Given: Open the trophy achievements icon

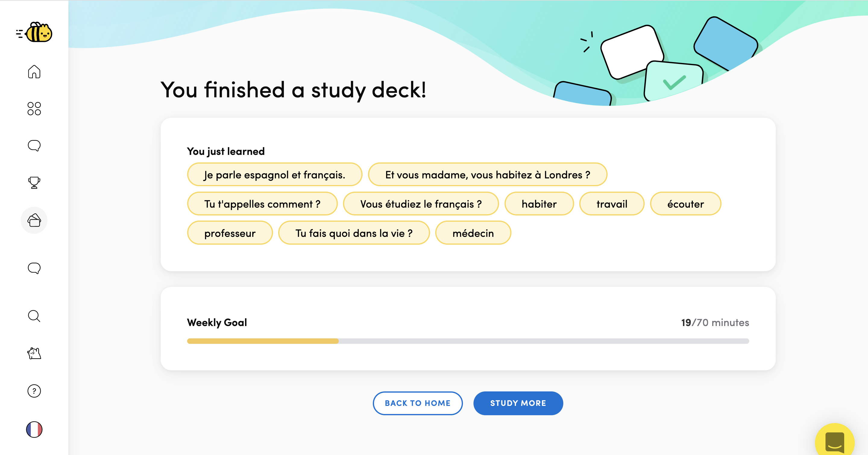Looking at the screenshot, I should (x=34, y=183).
